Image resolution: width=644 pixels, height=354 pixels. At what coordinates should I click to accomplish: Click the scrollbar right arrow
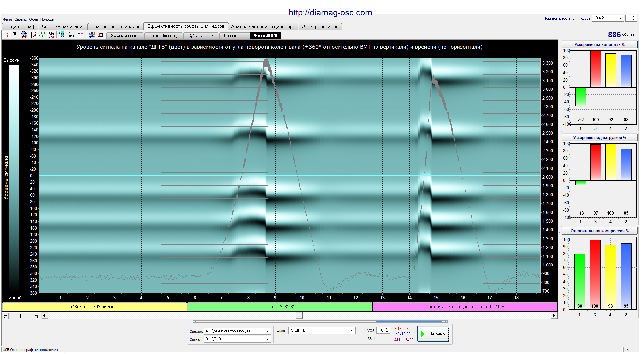point(554,316)
